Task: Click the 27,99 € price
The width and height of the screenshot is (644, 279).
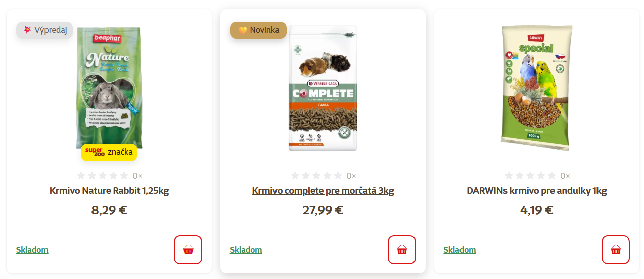Action: 323,210
